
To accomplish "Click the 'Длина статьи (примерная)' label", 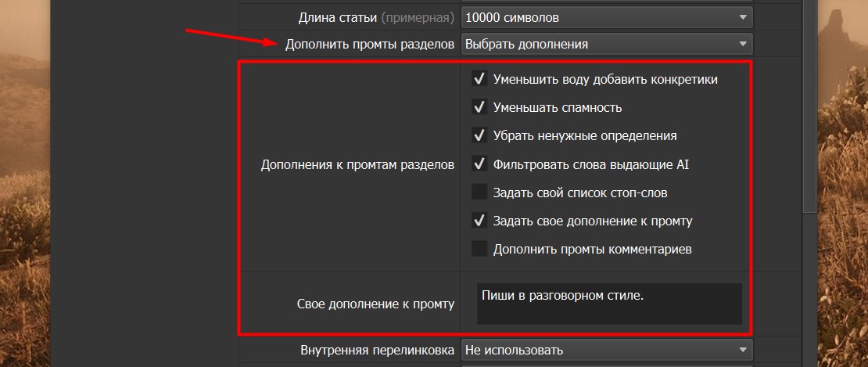I will 376,18.
